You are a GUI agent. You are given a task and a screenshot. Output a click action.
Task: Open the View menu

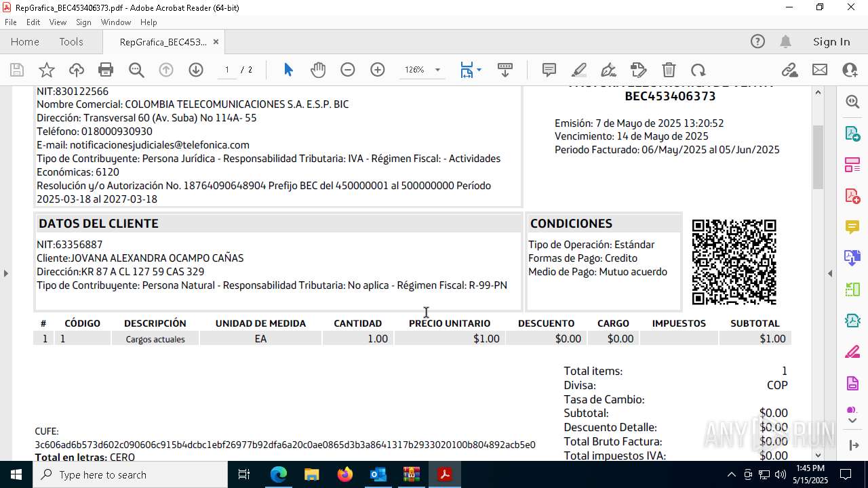click(x=58, y=22)
